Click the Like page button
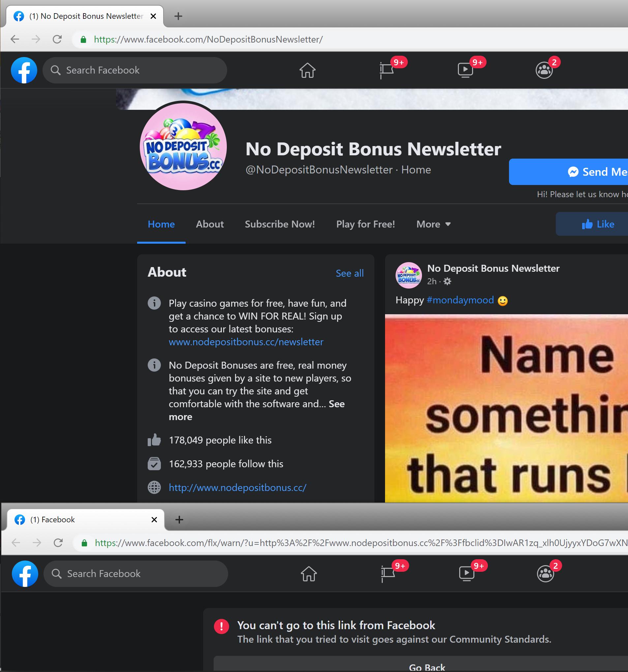The width and height of the screenshot is (628, 672). point(592,224)
